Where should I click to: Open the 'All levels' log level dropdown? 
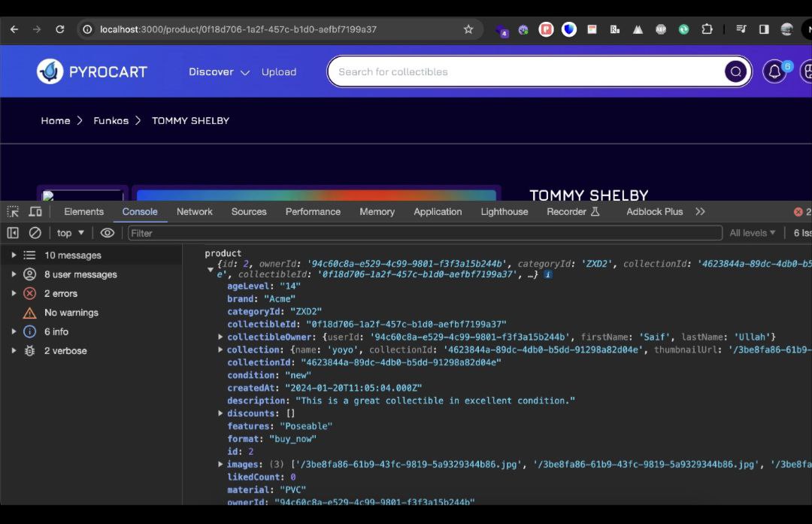pos(753,233)
